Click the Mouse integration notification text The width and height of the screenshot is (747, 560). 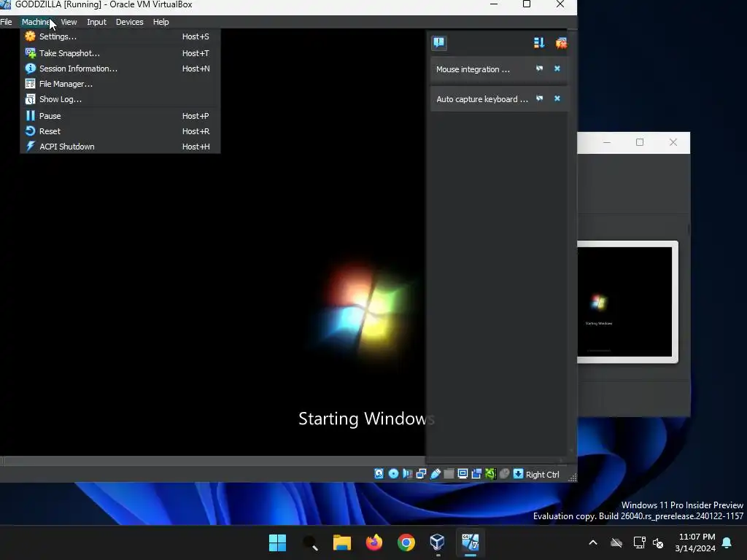(x=473, y=69)
